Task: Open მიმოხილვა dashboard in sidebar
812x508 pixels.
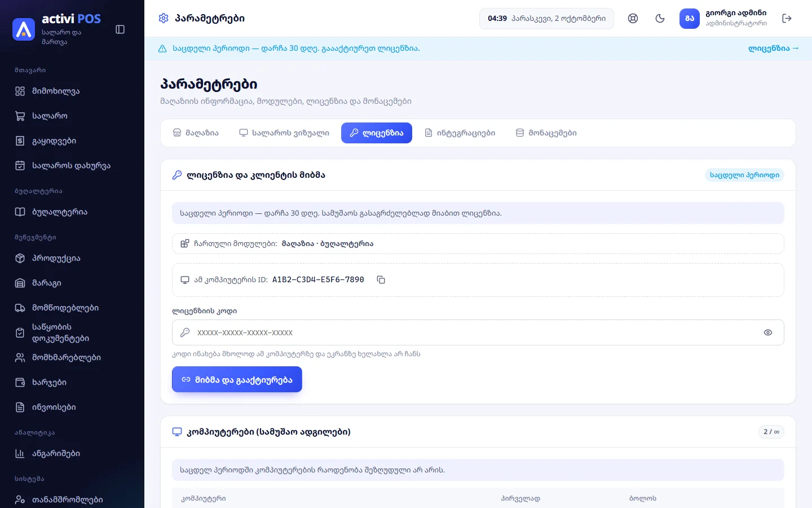Action: (72, 91)
